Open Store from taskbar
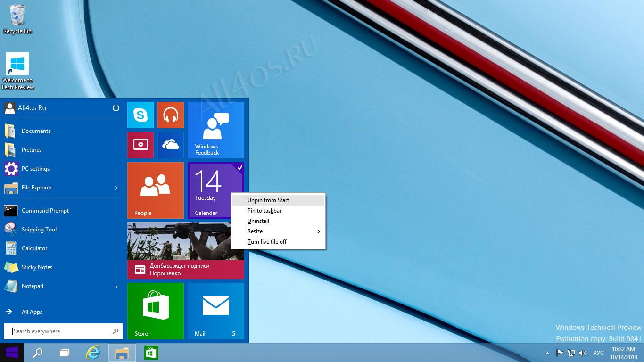This screenshot has height=362, width=644. pyautogui.click(x=150, y=353)
